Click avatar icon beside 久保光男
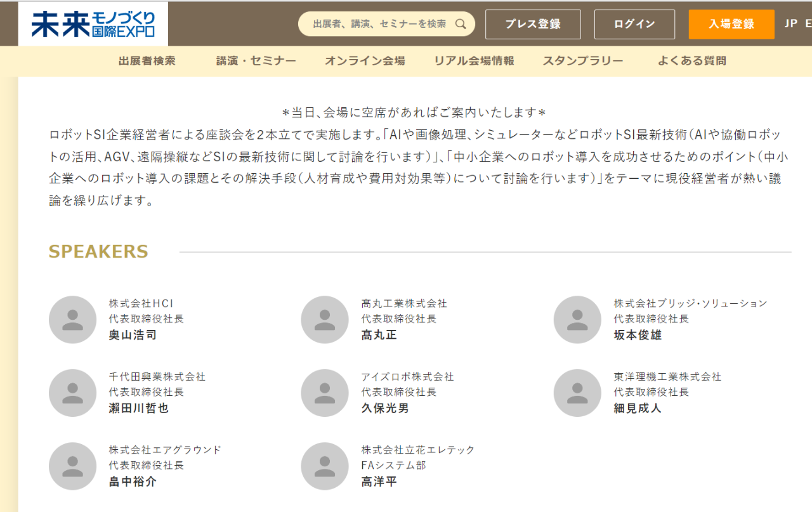The height and width of the screenshot is (512, 812). pyautogui.click(x=325, y=393)
